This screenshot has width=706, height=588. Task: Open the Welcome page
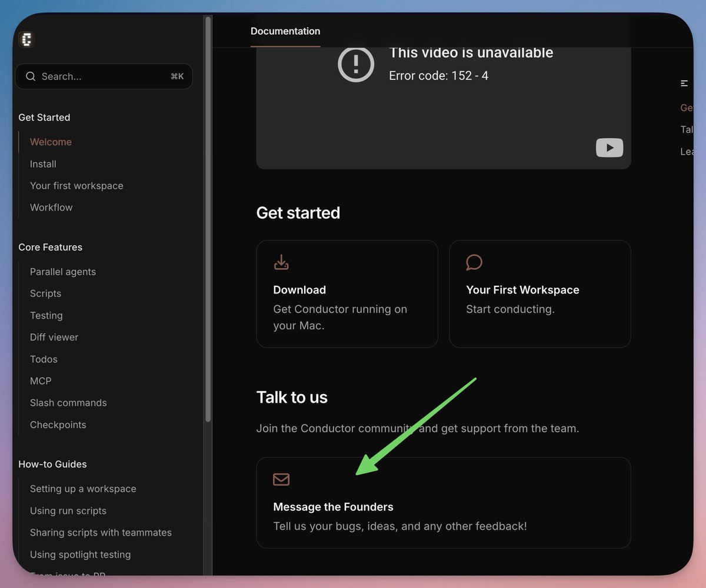coord(51,142)
